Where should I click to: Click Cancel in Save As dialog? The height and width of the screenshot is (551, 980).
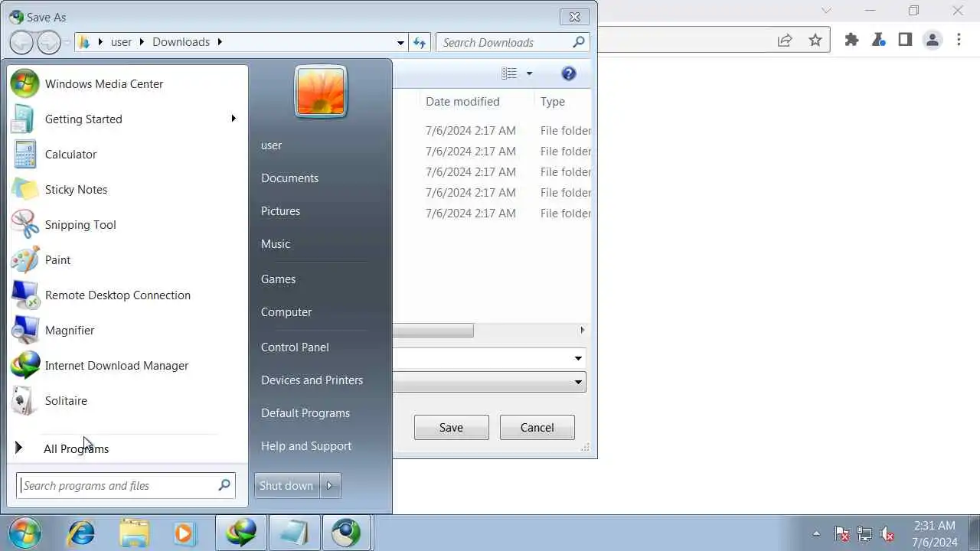537,427
